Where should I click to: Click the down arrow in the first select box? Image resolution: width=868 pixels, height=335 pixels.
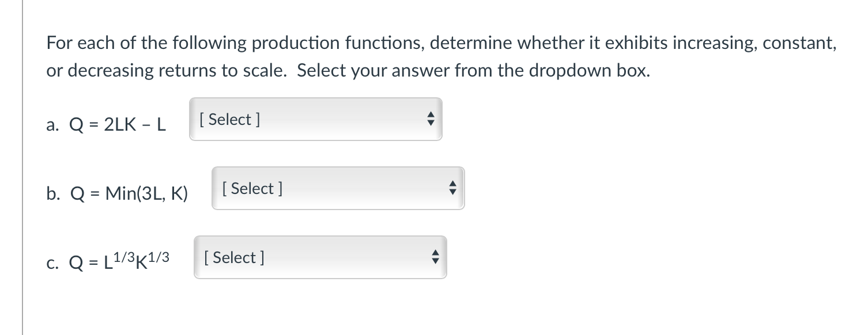[x=431, y=123]
